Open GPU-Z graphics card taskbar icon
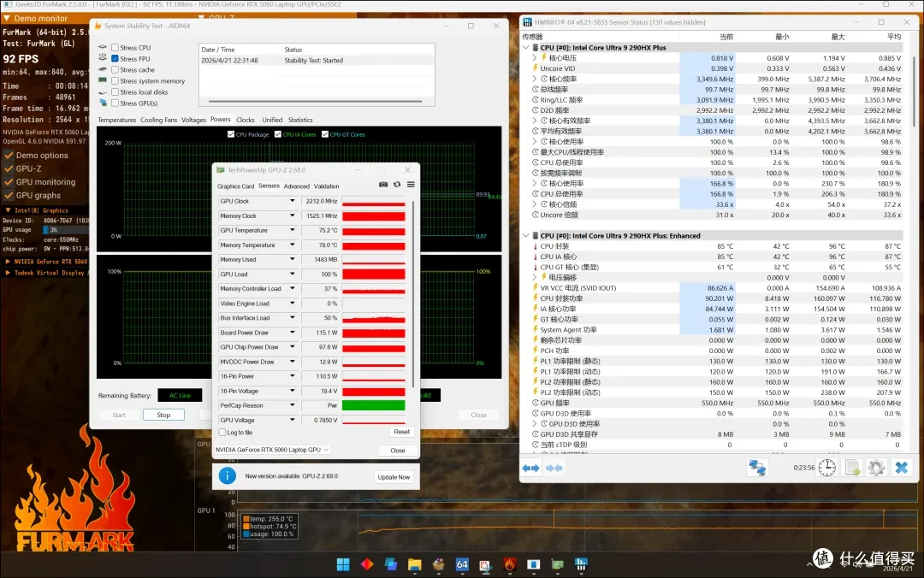 pos(558,564)
